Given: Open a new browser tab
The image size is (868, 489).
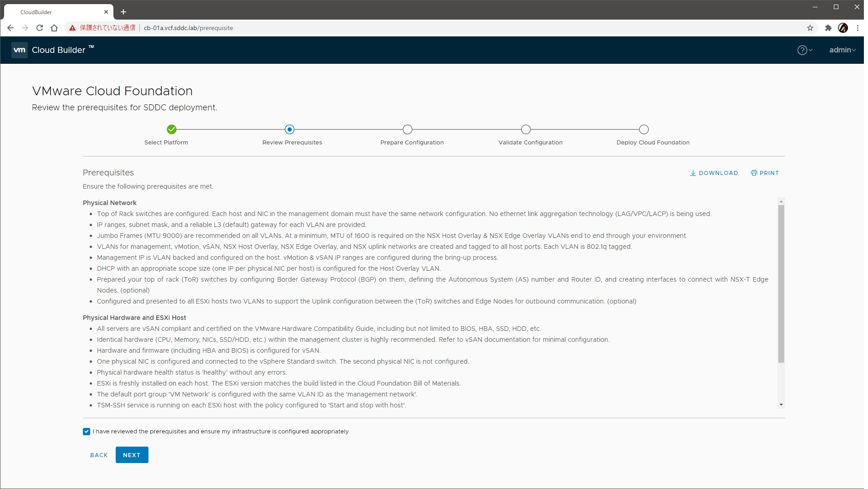Looking at the screenshot, I should tap(123, 12).
